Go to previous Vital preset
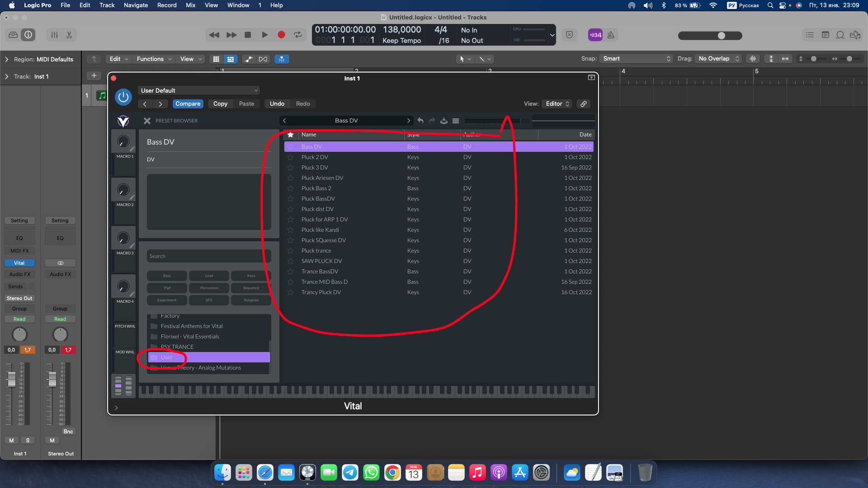 click(284, 121)
